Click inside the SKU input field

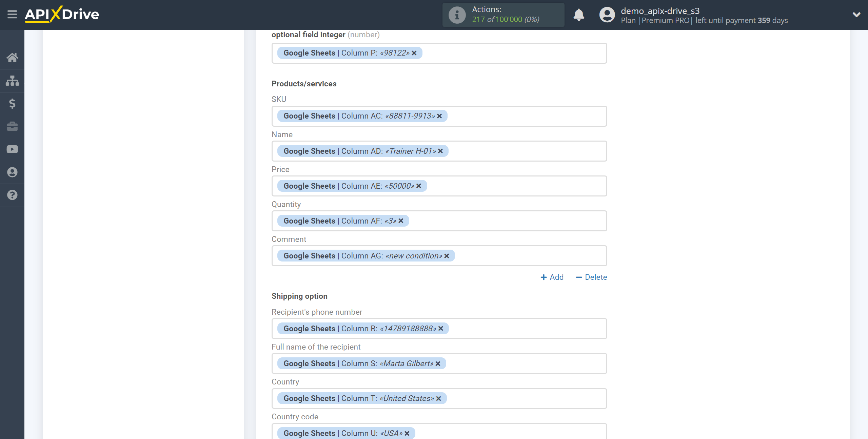(439, 116)
